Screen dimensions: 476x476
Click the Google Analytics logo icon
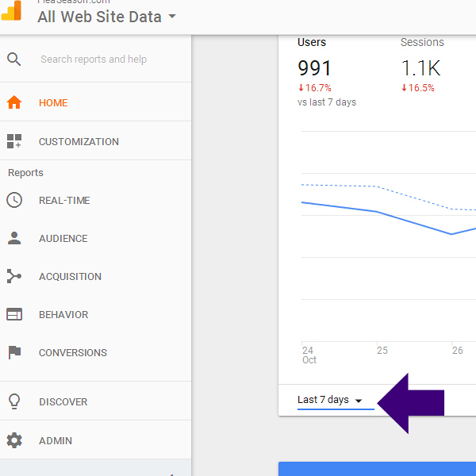point(12,11)
